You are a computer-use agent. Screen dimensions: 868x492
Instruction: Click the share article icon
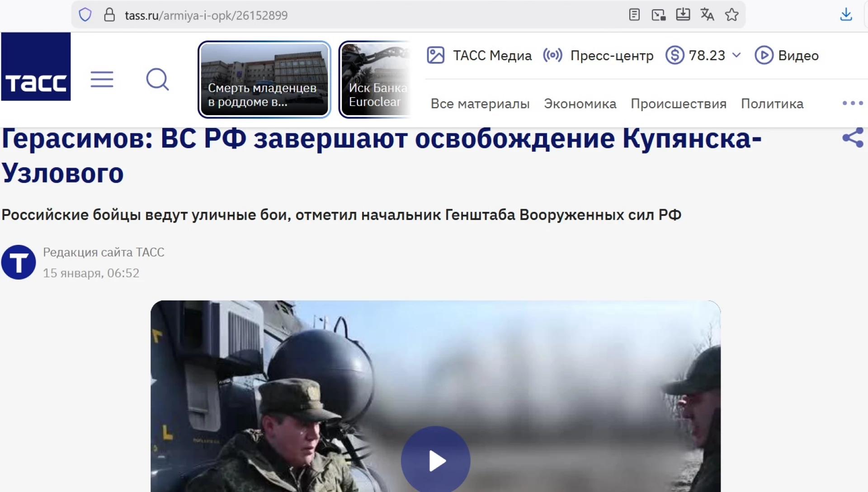853,137
